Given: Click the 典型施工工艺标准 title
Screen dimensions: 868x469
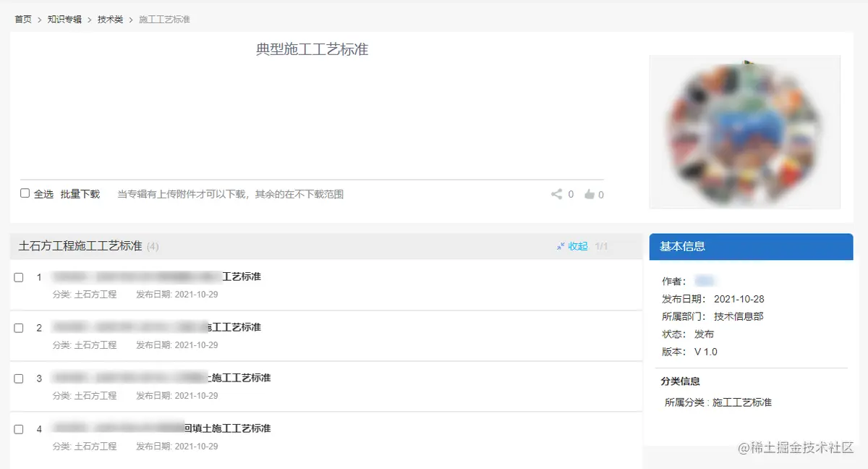Looking at the screenshot, I should click(312, 49).
